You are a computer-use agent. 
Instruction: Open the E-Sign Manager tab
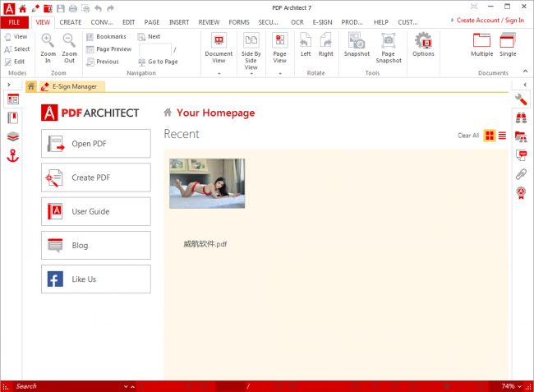click(71, 86)
